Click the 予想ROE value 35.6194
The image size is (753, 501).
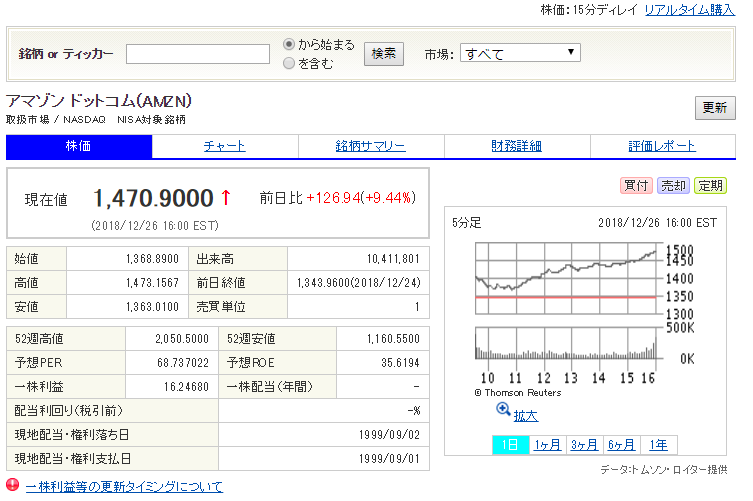(x=401, y=363)
